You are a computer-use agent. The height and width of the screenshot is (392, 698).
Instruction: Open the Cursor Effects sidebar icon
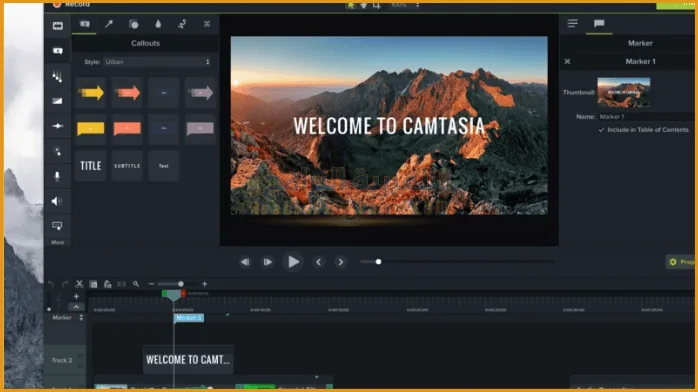57,151
